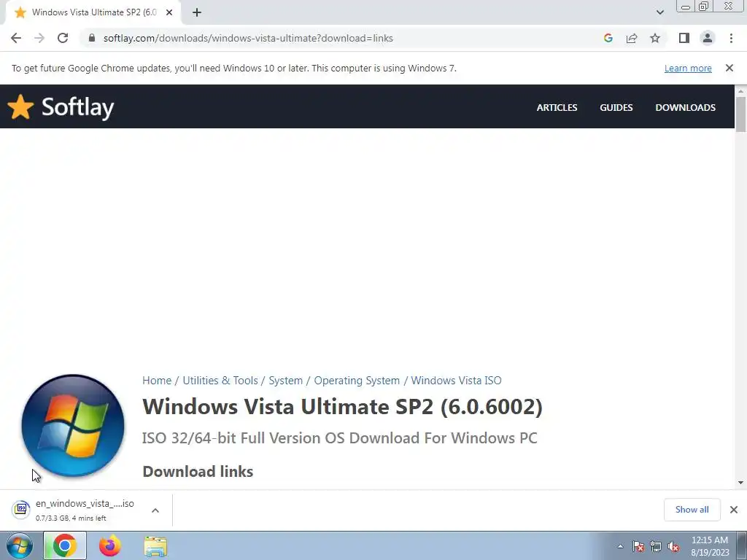Open a new tab with the plus button
This screenshot has width=747, height=560.
[197, 12]
